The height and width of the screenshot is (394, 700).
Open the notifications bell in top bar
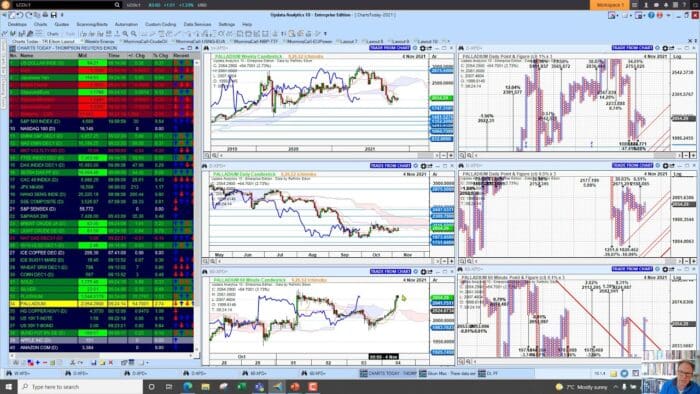click(666, 5)
